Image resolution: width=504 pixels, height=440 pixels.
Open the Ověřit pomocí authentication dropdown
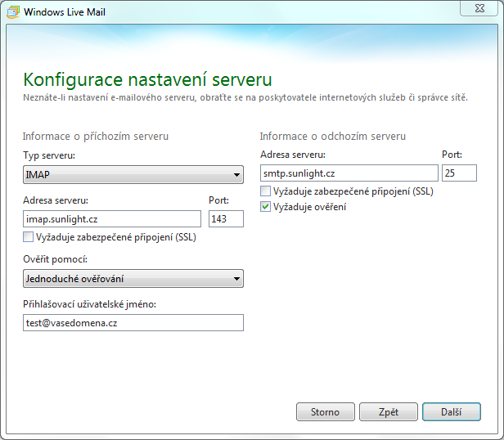133,278
